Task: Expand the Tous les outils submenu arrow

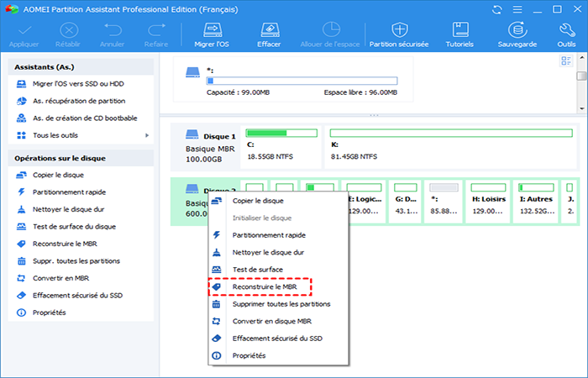Action: click(147, 135)
